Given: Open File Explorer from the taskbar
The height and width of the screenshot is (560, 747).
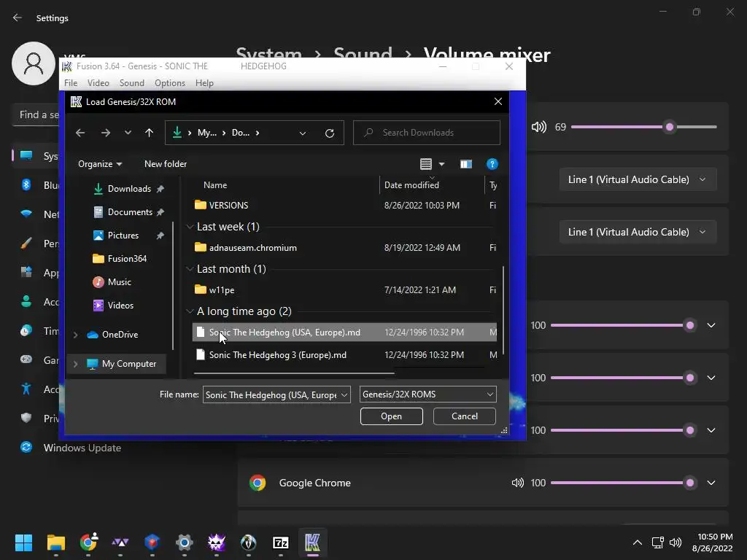Looking at the screenshot, I should pyautogui.click(x=55, y=542).
